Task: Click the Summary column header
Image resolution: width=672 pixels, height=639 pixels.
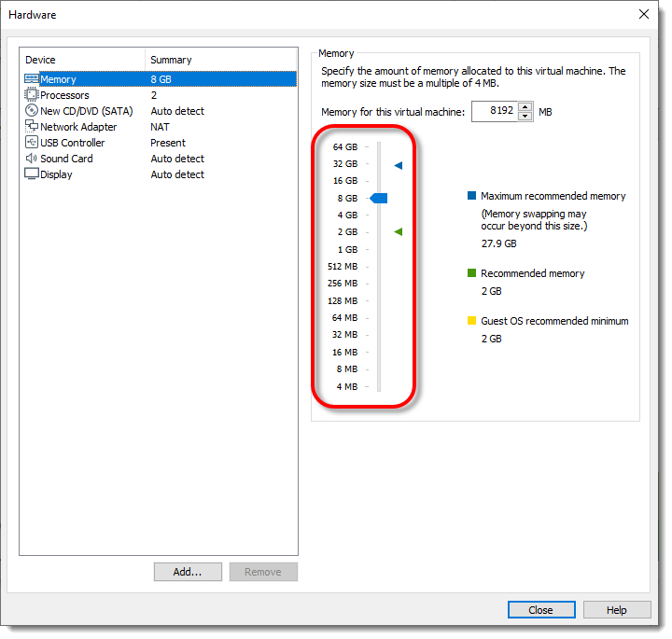Action: pyautogui.click(x=221, y=60)
